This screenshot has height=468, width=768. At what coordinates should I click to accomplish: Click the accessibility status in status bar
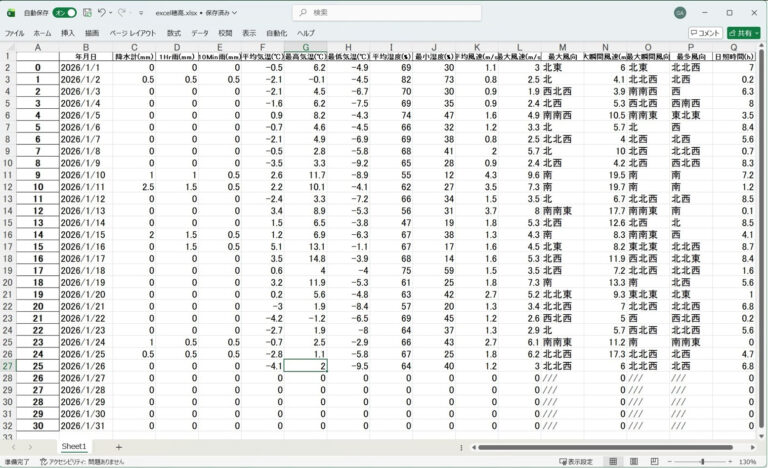tap(82, 462)
